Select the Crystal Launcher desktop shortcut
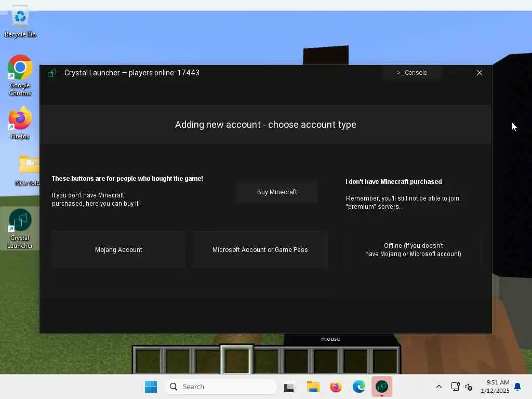Image resolution: width=532 pixels, height=399 pixels. pos(20,229)
